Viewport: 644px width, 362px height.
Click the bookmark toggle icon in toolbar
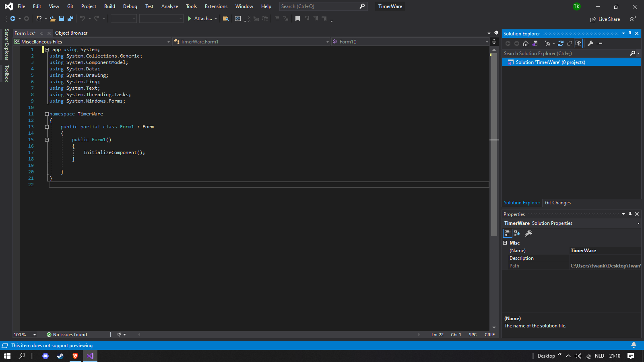tap(297, 19)
